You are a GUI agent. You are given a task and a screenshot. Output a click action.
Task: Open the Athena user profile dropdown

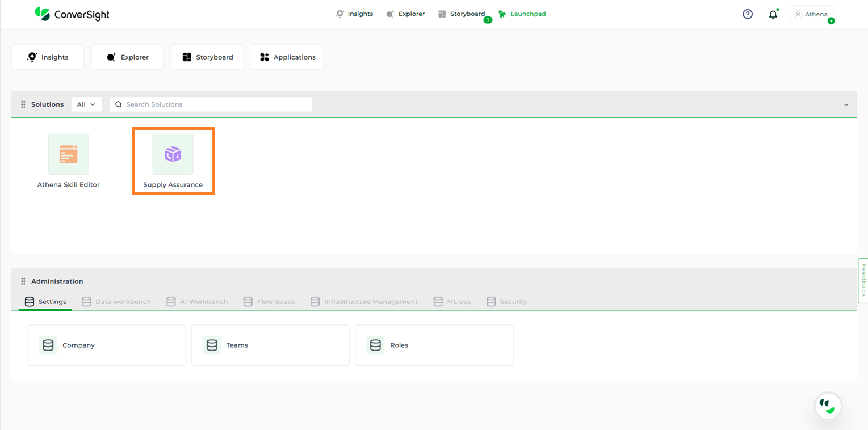812,14
